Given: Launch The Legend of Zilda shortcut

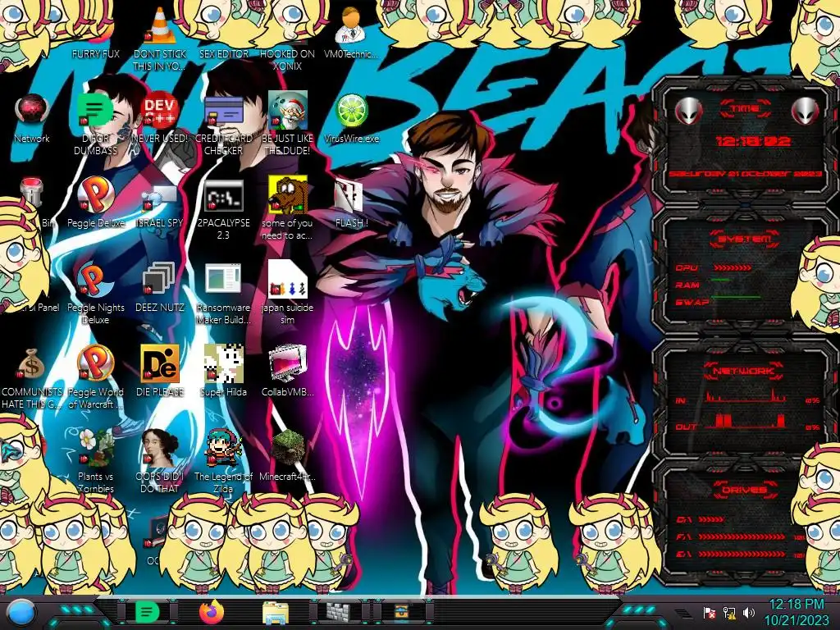Looking at the screenshot, I should click(223, 448).
